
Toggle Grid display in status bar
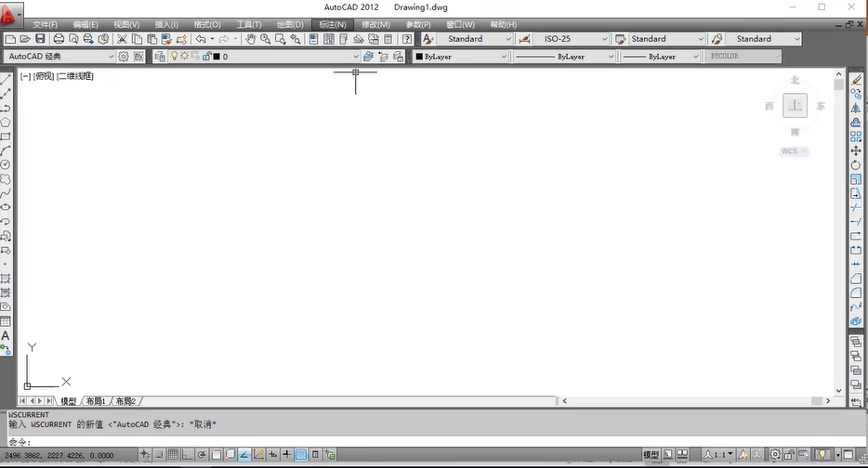pyautogui.click(x=173, y=455)
